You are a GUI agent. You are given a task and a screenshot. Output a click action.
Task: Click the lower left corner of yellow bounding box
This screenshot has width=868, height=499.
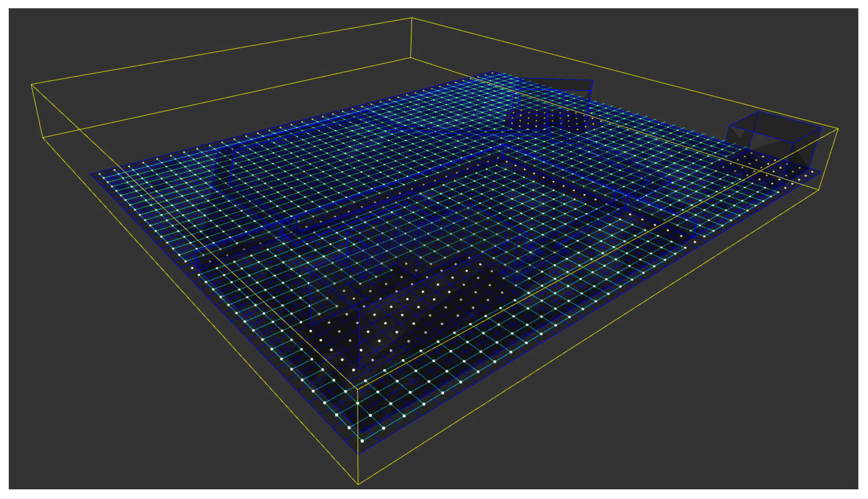pyautogui.click(x=43, y=138)
